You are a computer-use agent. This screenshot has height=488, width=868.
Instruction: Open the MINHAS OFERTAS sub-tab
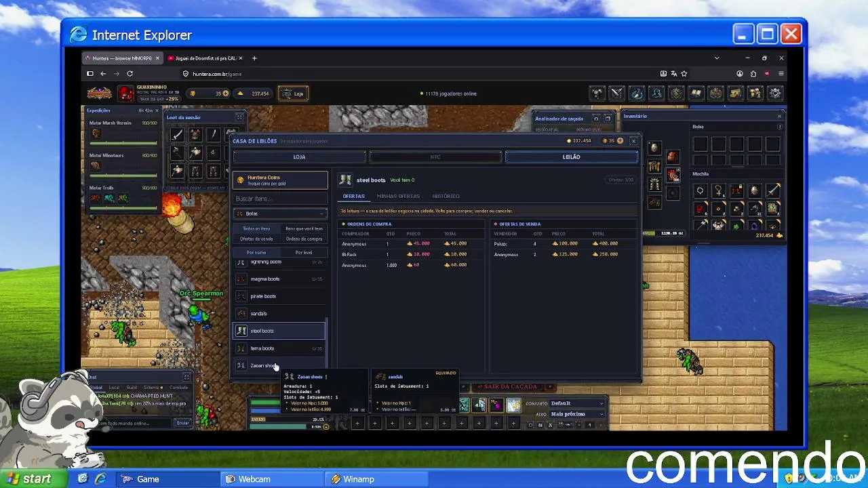398,196
